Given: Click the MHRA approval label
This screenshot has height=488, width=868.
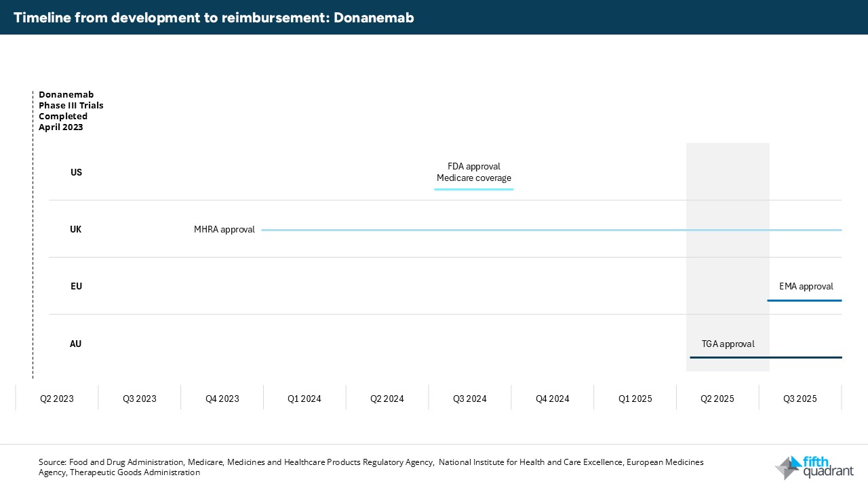Looking at the screenshot, I should click(224, 230).
